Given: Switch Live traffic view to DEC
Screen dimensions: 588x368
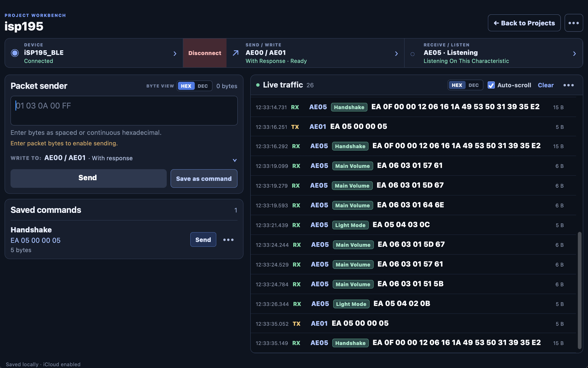Looking at the screenshot, I should [x=473, y=85].
